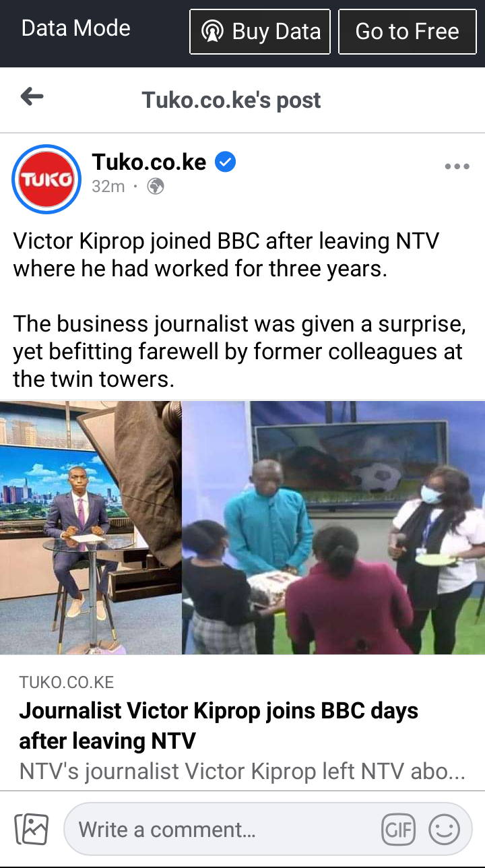The width and height of the screenshot is (485, 868).
Task: Open the photo attachment icon
Action: coord(32,829)
